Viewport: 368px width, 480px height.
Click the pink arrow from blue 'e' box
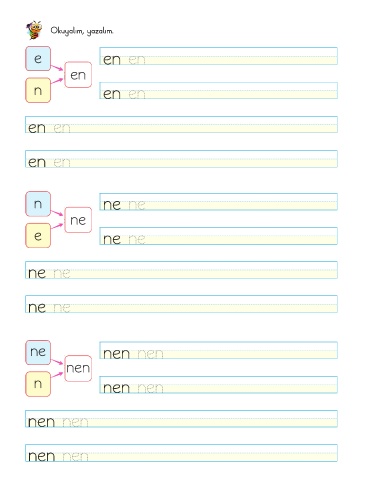pos(57,68)
